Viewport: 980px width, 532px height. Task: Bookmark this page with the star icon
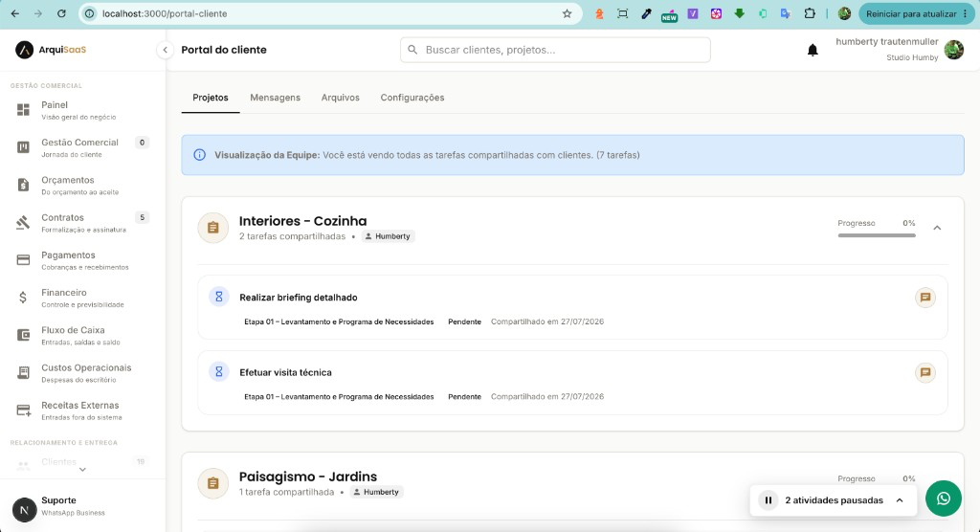coord(567,13)
